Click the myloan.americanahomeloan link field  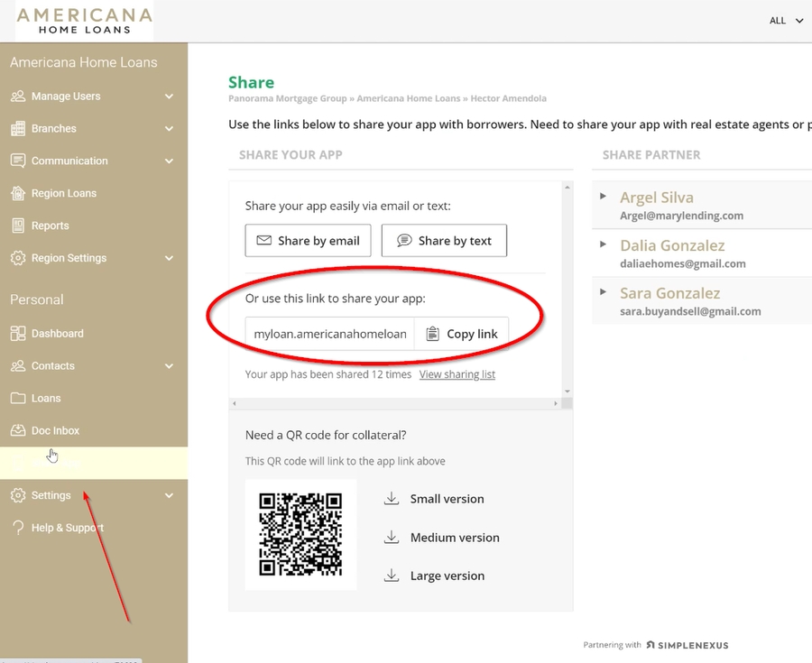328,334
